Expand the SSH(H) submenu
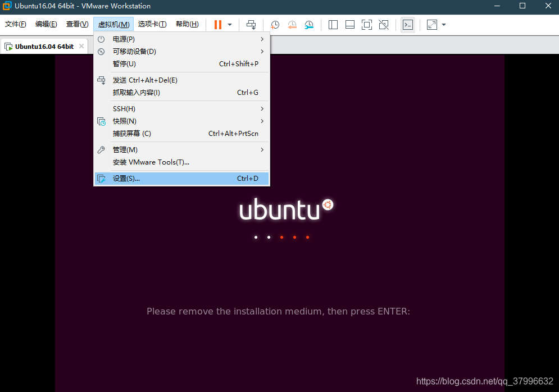This screenshot has width=559, height=392. [x=182, y=109]
